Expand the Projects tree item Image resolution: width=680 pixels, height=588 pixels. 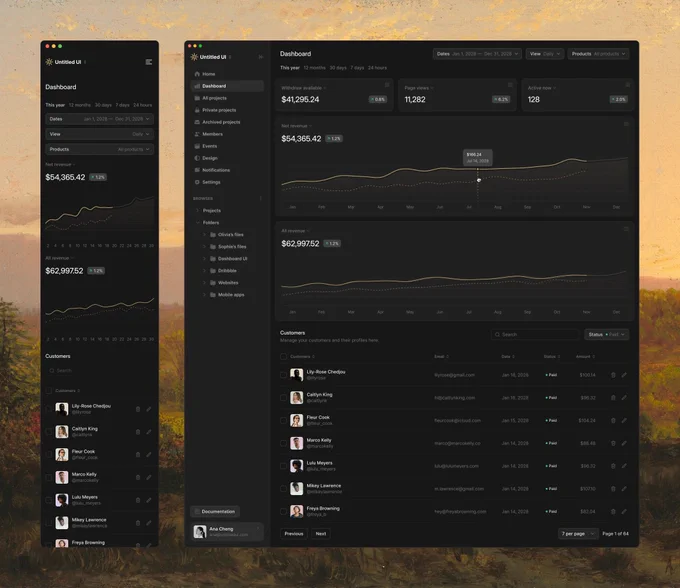tap(197, 210)
